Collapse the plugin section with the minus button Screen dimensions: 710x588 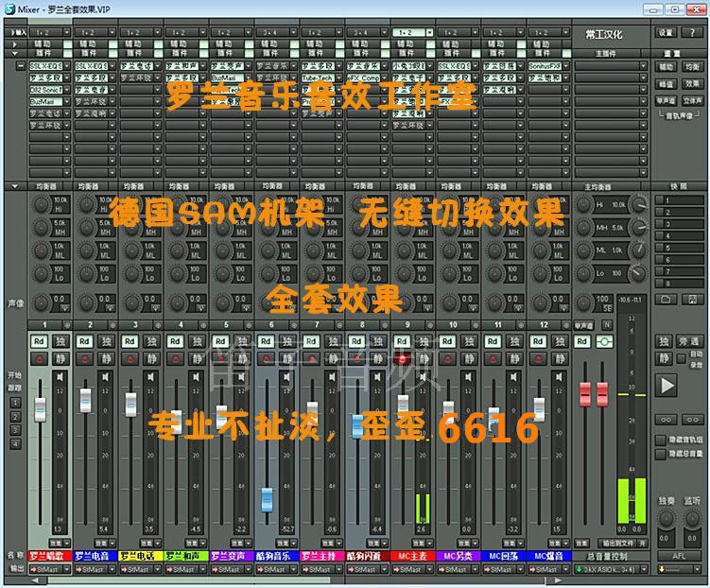point(21,66)
